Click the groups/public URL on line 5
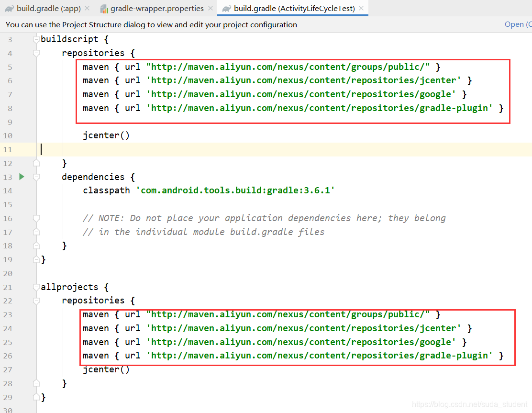 (x=288, y=67)
